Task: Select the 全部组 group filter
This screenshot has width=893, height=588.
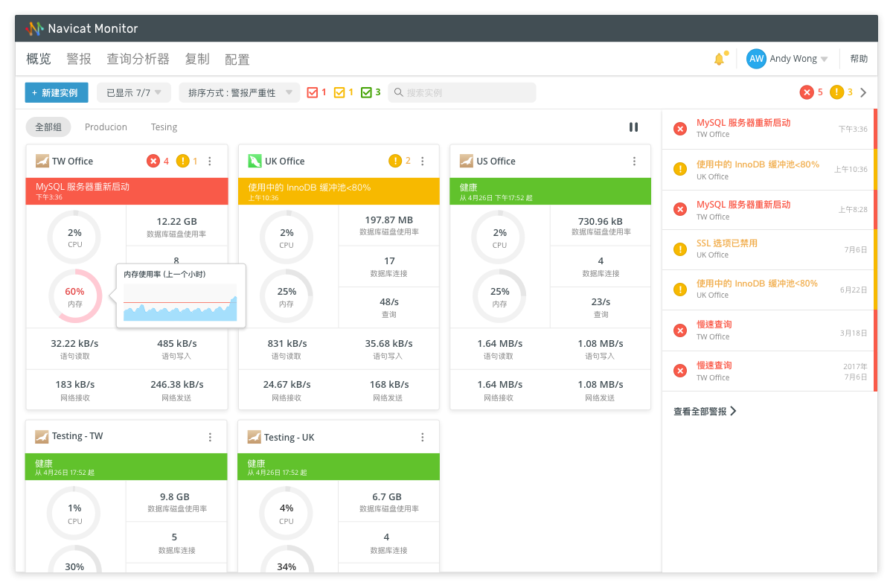Action: point(48,127)
